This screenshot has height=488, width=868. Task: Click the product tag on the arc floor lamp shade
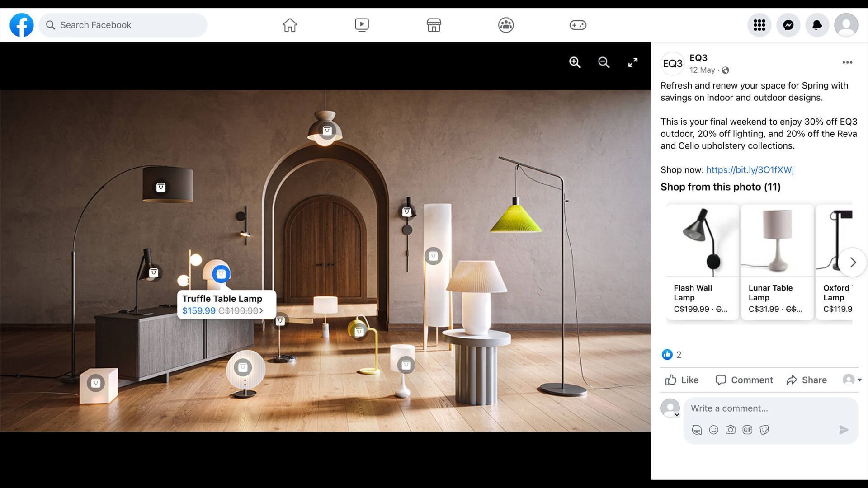click(x=160, y=187)
